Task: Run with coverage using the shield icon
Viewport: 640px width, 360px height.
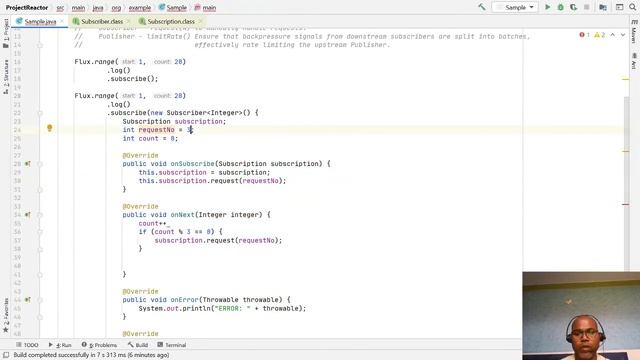Action: pyautogui.click(x=573, y=7)
